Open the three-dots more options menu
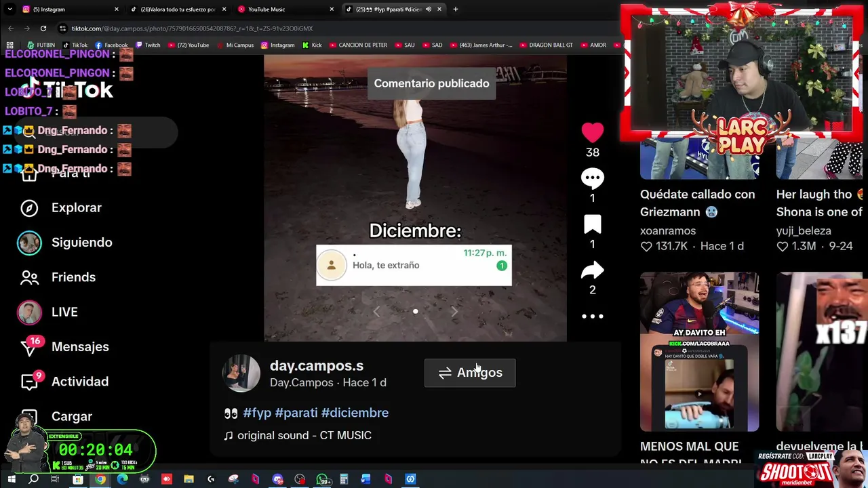 click(592, 316)
